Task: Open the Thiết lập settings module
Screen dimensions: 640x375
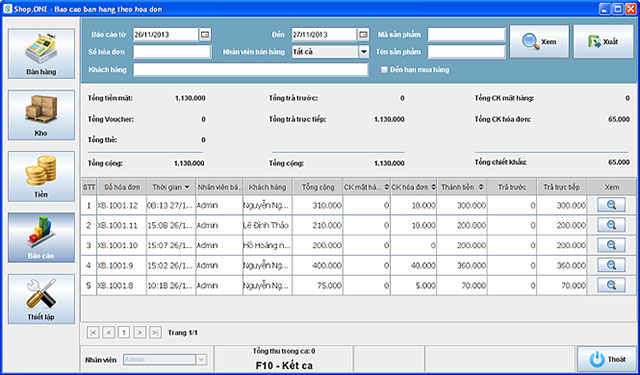Action: coord(41,299)
